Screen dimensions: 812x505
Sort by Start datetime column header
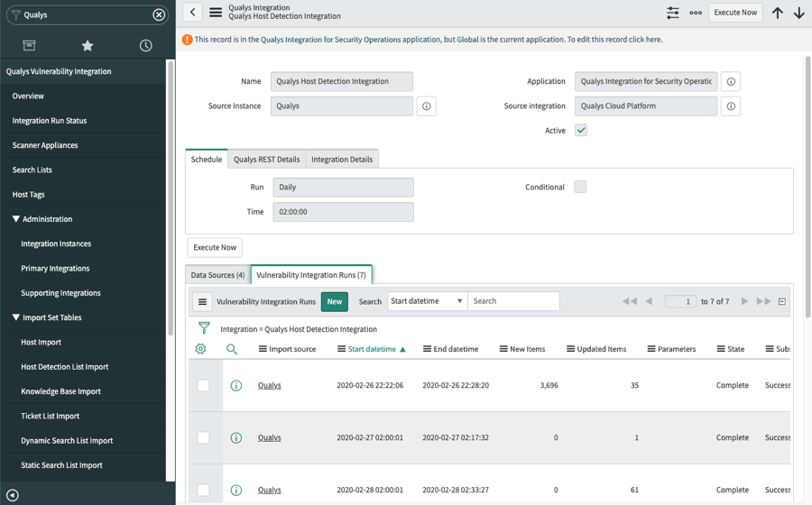click(372, 349)
